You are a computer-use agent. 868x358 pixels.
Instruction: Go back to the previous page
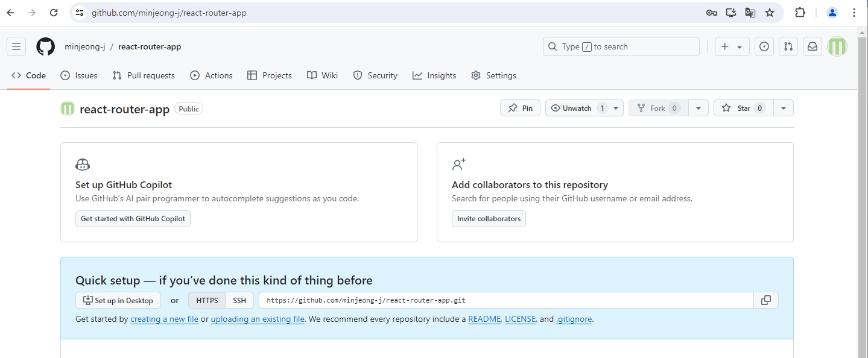click(x=10, y=13)
